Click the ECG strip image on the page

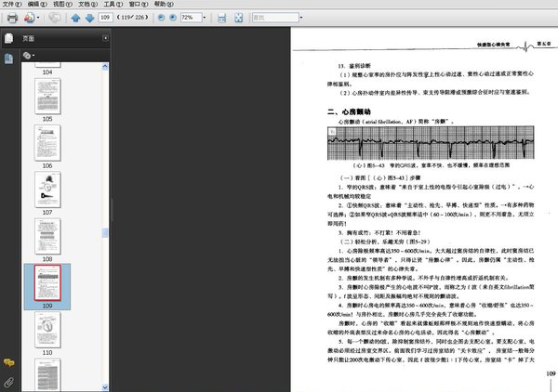[x=431, y=143]
